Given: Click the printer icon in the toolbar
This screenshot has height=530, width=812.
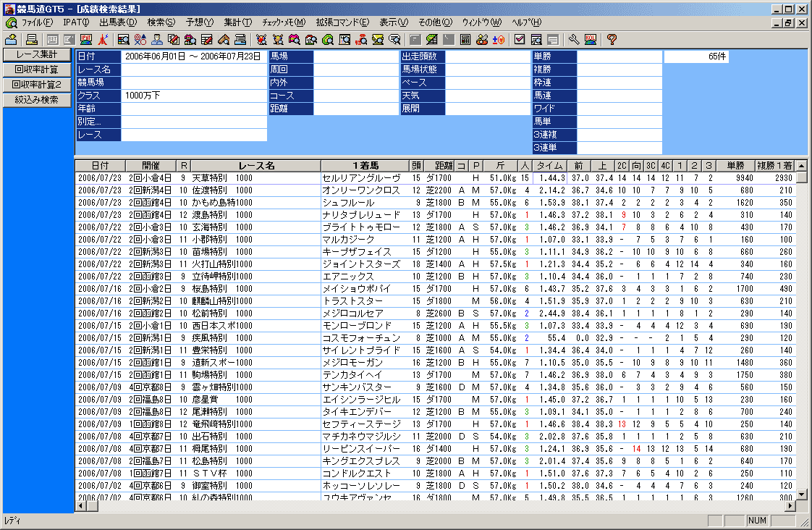Looking at the screenshot, I should click(x=31, y=39).
